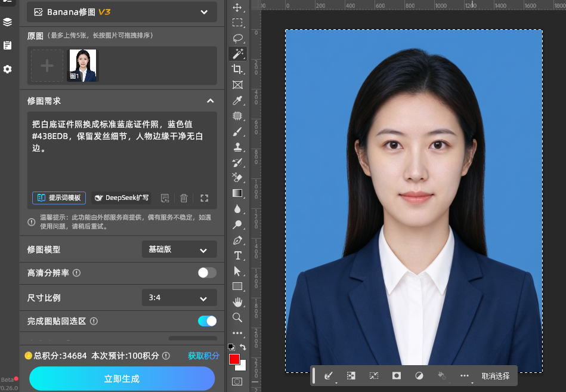The height and width of the screenshot is (392, 566).
Task: Delete the prompt text with trash icon
Action: click(184, 198)
